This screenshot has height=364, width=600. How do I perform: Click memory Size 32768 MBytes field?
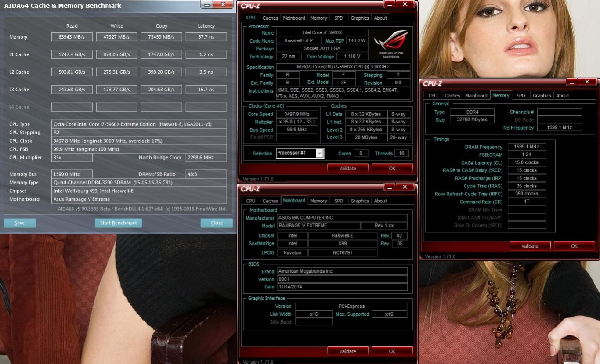(472, 119)
